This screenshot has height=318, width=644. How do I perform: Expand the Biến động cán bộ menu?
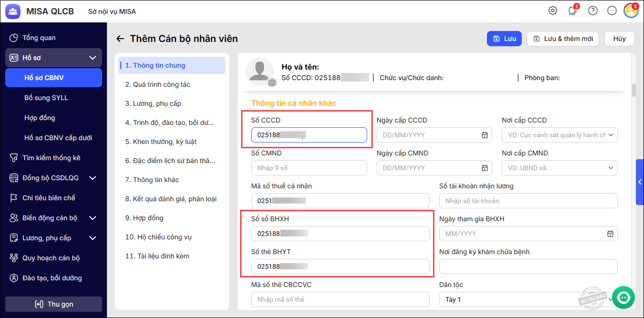pos(93,218)
